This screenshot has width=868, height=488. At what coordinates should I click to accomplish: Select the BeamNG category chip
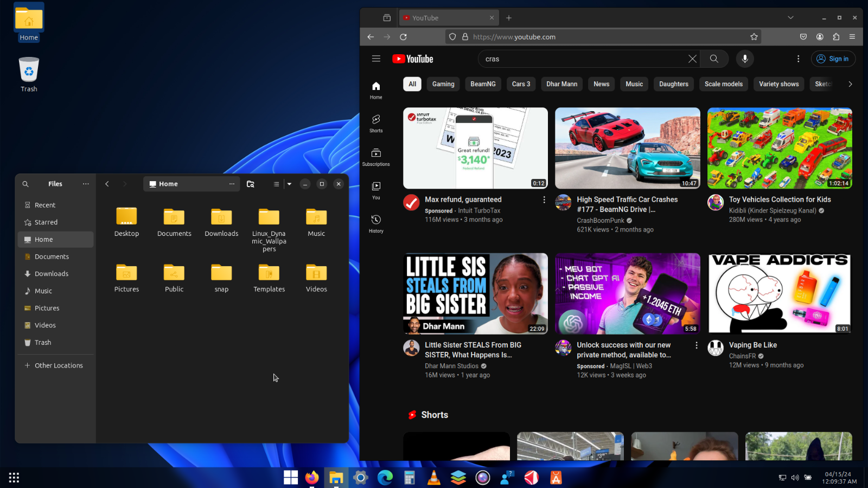483,84
